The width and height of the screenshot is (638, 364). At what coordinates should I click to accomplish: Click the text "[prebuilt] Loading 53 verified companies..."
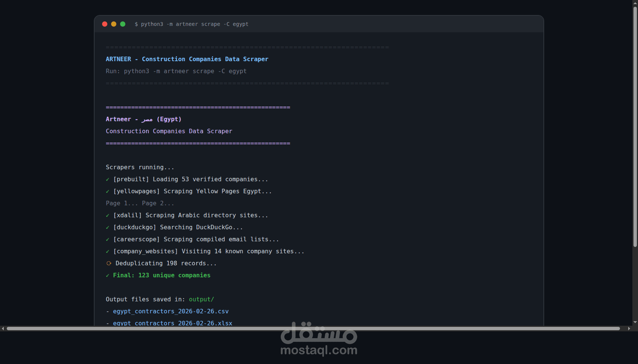click(191, 179)
